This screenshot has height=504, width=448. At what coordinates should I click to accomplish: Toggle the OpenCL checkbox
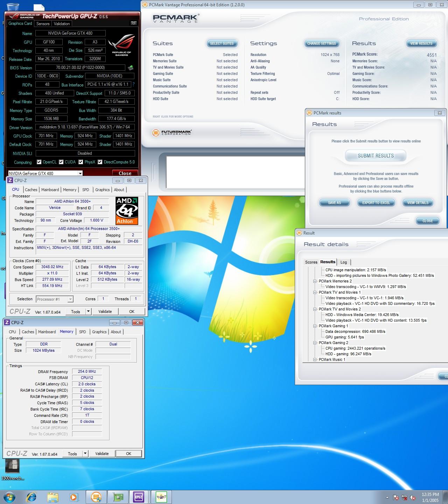(x=39, y=162)
